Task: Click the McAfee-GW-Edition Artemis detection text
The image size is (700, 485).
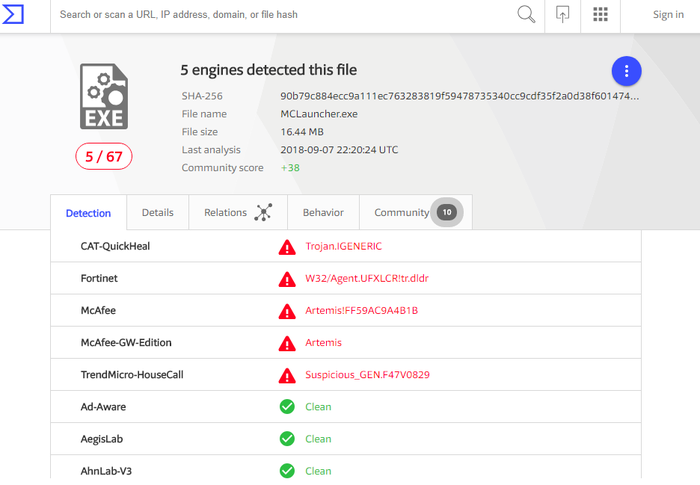Action: coord(323,343)
